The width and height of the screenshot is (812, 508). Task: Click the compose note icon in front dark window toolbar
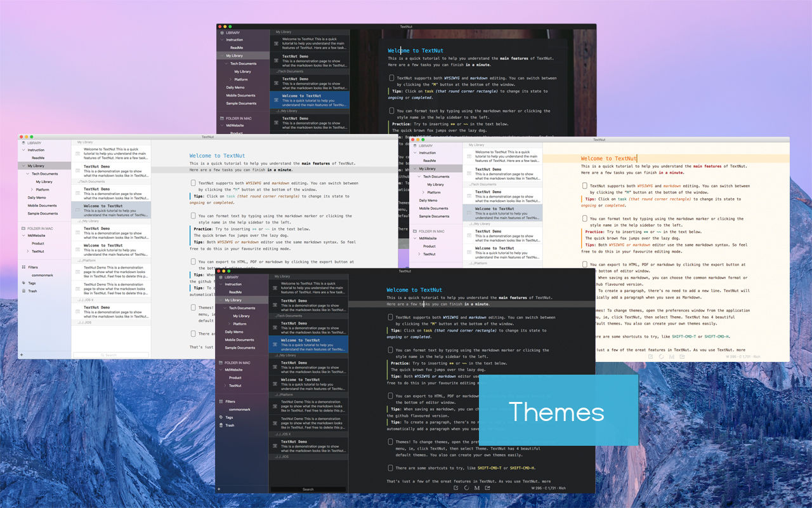(455, 488)
